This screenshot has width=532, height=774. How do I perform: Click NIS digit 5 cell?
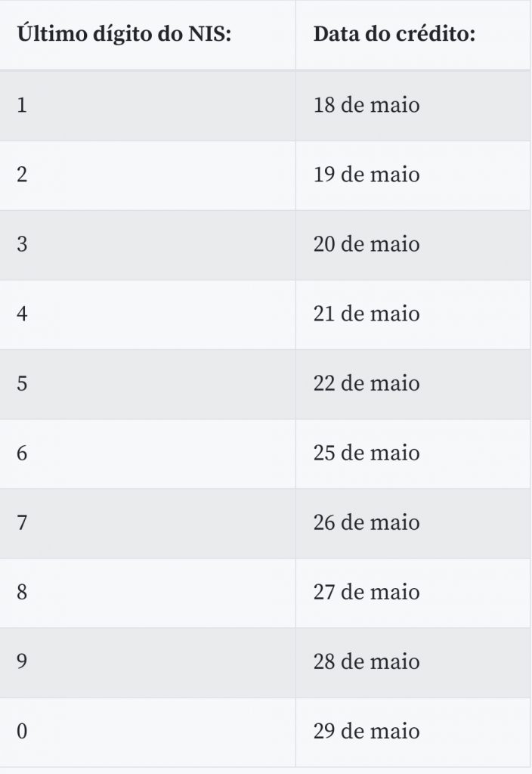pos(147,384)
